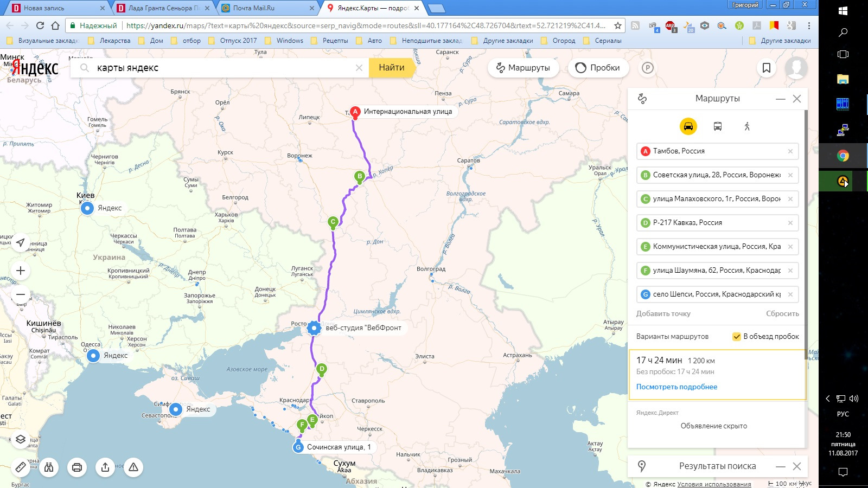This screenshot has height=488, width=868.
Task: Print the map with the printer icon
Action: point(77,467)
